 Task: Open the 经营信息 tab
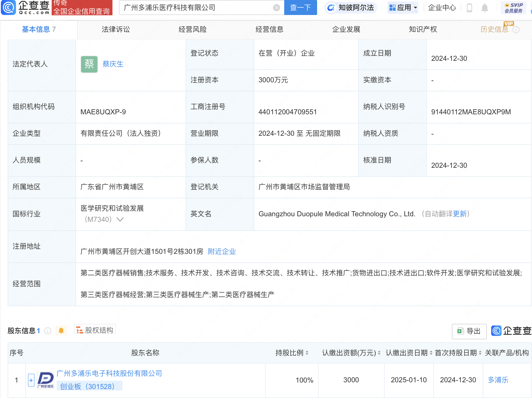click(270, 29)
